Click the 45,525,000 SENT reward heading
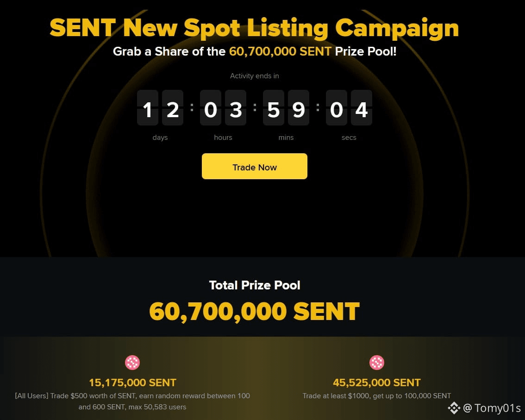This screenshot has height=420, width=525. (x=376, y=382)
